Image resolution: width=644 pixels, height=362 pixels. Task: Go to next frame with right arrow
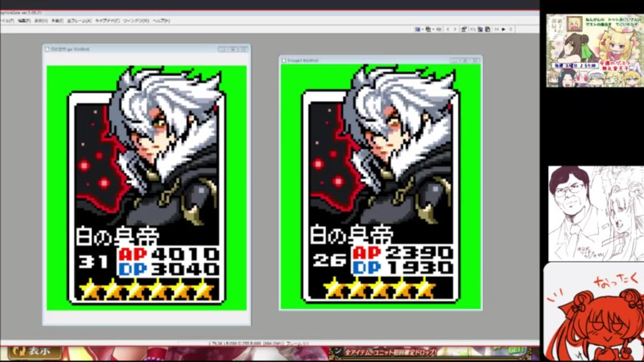[x=455, y=29]
